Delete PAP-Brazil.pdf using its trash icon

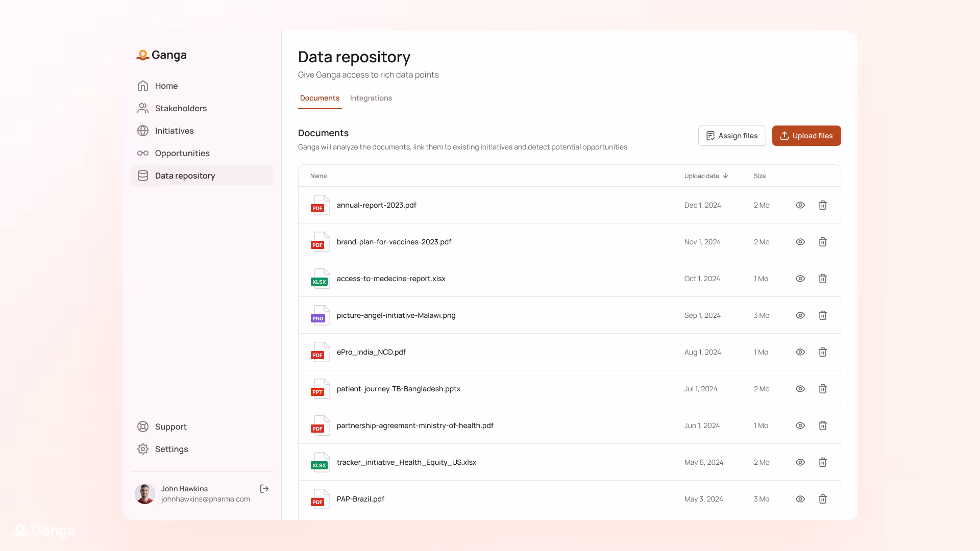point(823,499)
